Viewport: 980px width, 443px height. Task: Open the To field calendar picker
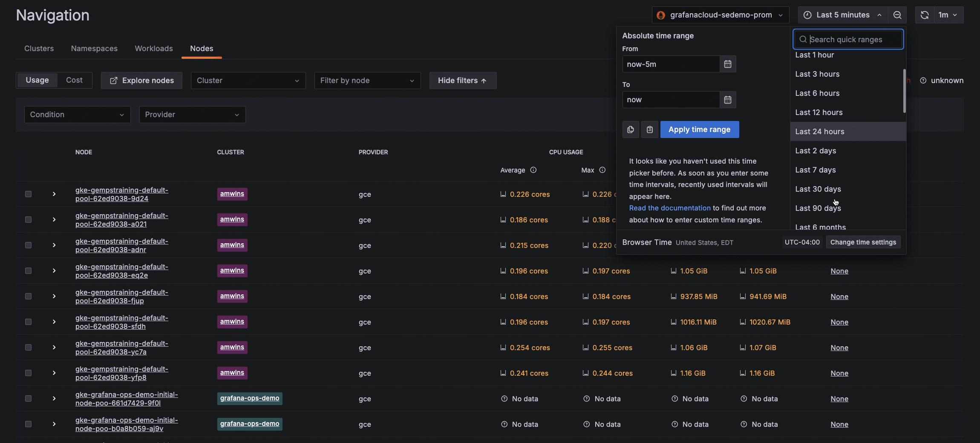click(728, 100)
